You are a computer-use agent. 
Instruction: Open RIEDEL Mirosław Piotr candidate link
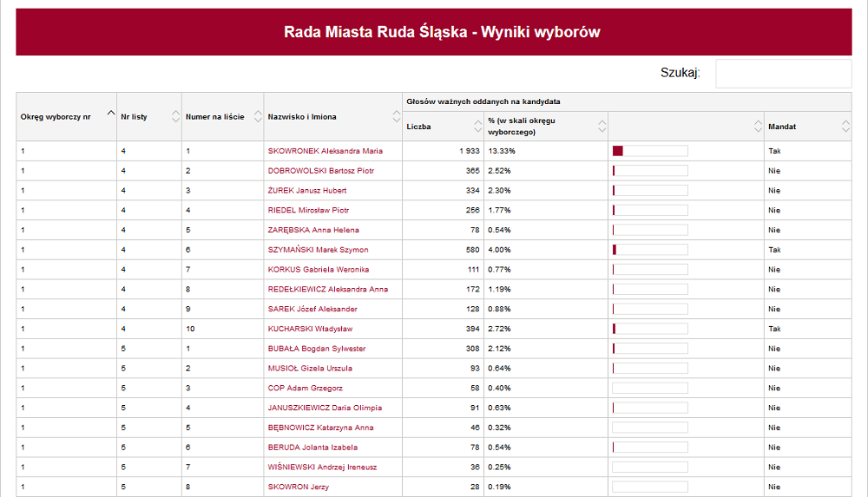(x=308, y=210)
